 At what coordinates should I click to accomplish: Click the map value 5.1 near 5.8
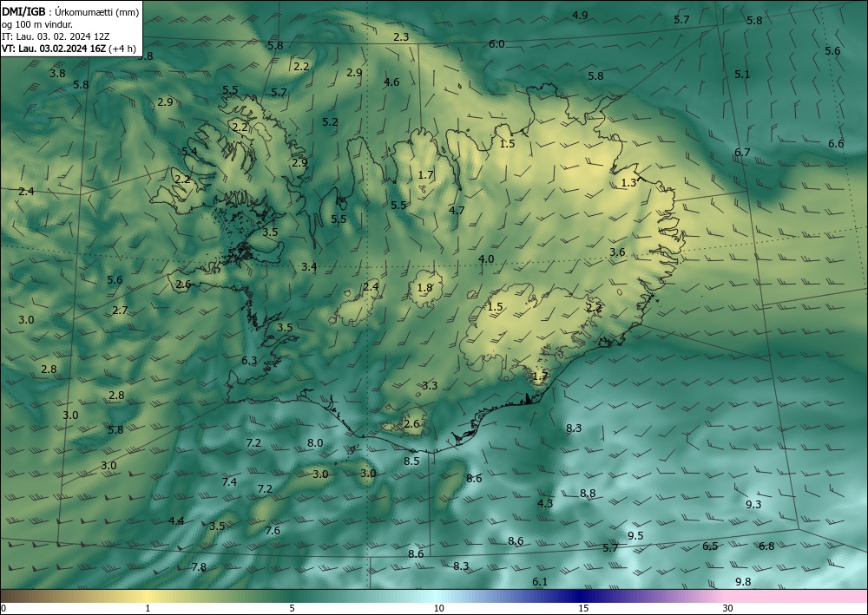coord(742,74)
